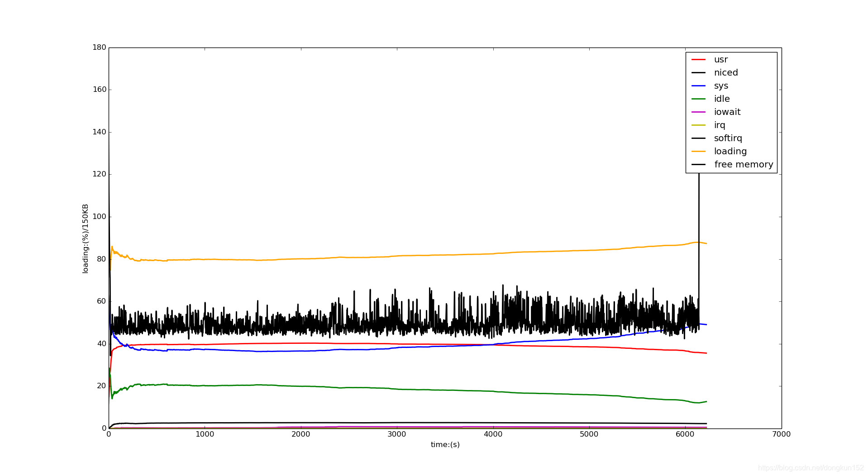The image size is (868, 476).
Task: Click the 'irq' legend label
Action: 720,125
